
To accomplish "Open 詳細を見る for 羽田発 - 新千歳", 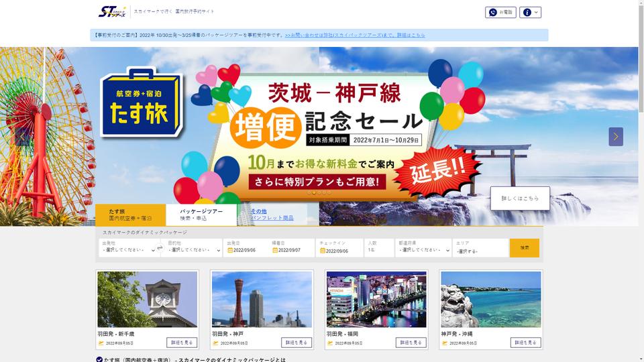I will 182,343.
